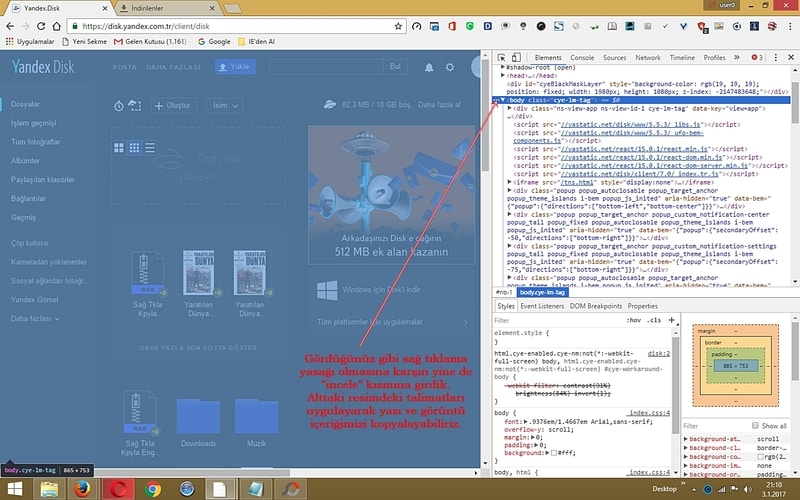Expand Daha fazlası in the sidebar

(x=35, y=318)
